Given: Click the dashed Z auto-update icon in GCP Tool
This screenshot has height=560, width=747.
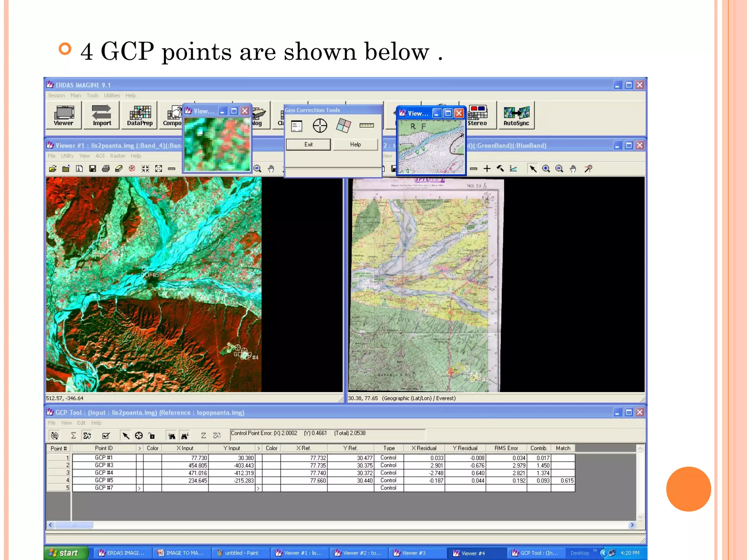Looking at the screenshot, I should pyautogui.click(x=217, y=436).
